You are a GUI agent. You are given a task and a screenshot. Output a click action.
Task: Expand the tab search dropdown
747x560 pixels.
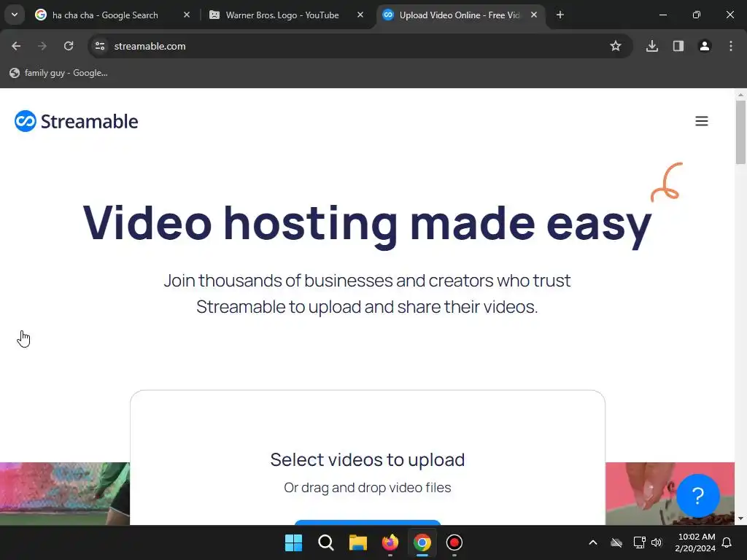pyautogui.click(x=15, y=15)
